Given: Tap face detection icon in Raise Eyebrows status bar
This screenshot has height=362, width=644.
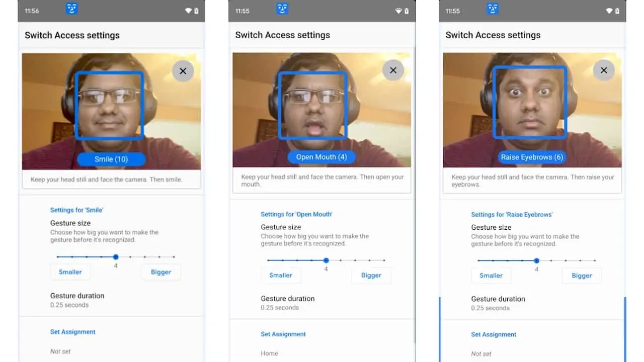Looking at the screenshot, I should [x=493, y=9].
